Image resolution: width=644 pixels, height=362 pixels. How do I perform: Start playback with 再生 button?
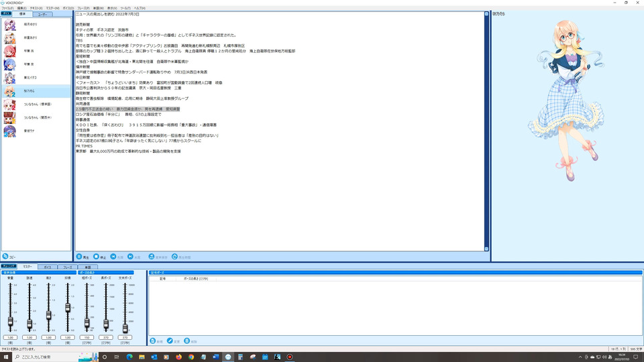point(83,257)
